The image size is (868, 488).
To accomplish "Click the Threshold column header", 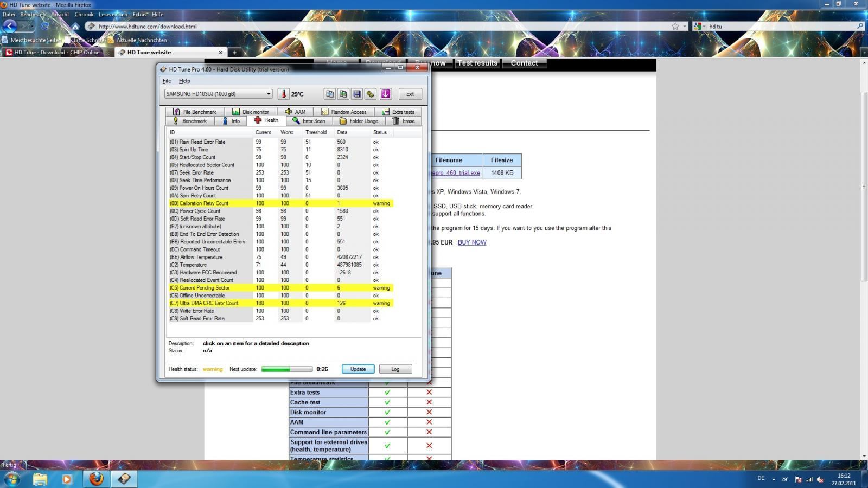I will point(316,132).
